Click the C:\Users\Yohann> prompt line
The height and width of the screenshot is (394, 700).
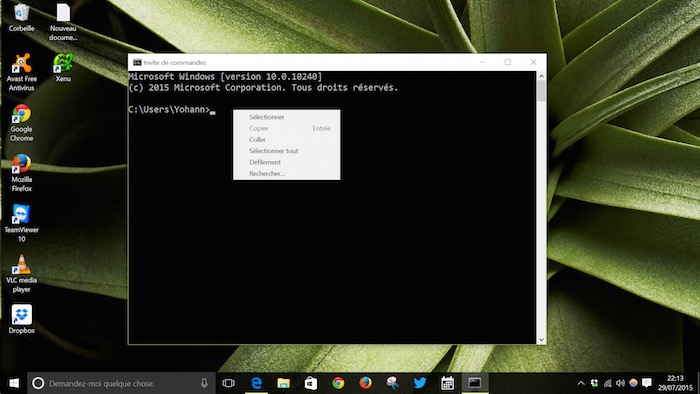tap(172, 110)
